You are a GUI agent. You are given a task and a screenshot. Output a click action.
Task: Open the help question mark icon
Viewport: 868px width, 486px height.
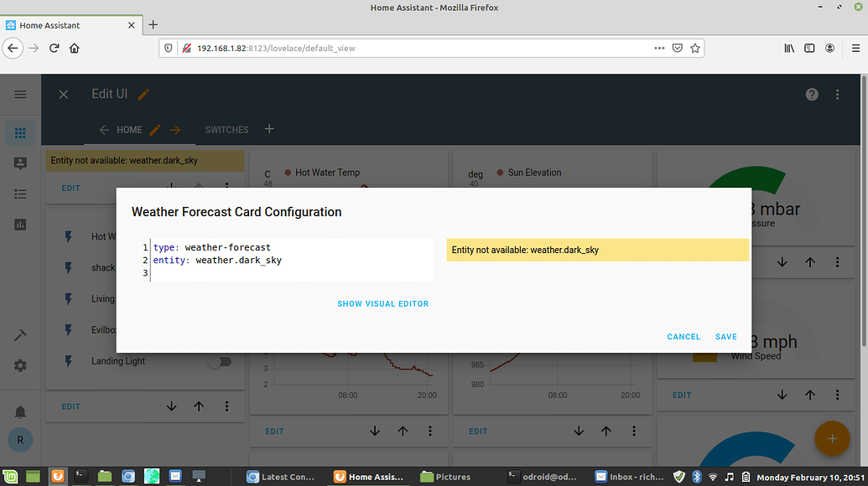tap(812, 95)
